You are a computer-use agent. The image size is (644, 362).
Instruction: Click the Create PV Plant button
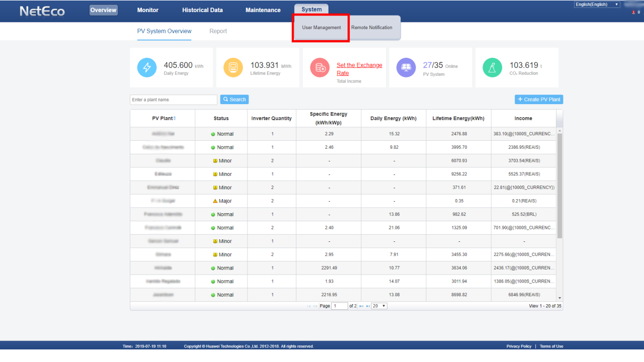coord(538,100)
